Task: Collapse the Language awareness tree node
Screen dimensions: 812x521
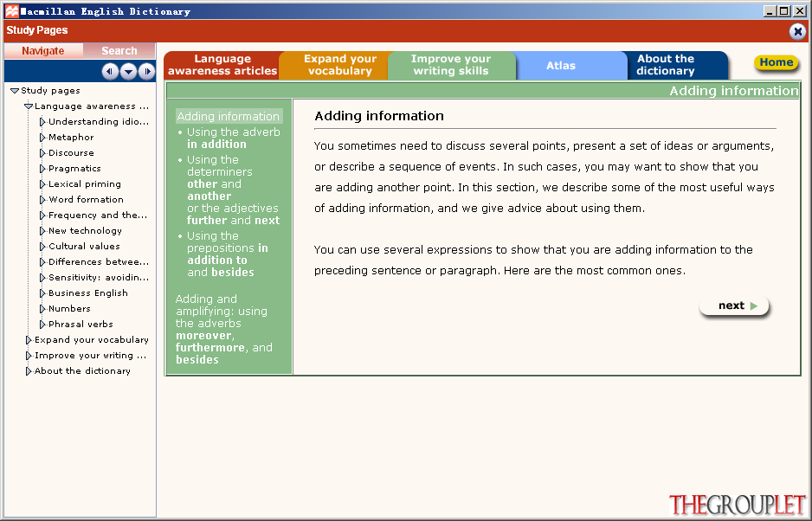Action: (29, 106)
